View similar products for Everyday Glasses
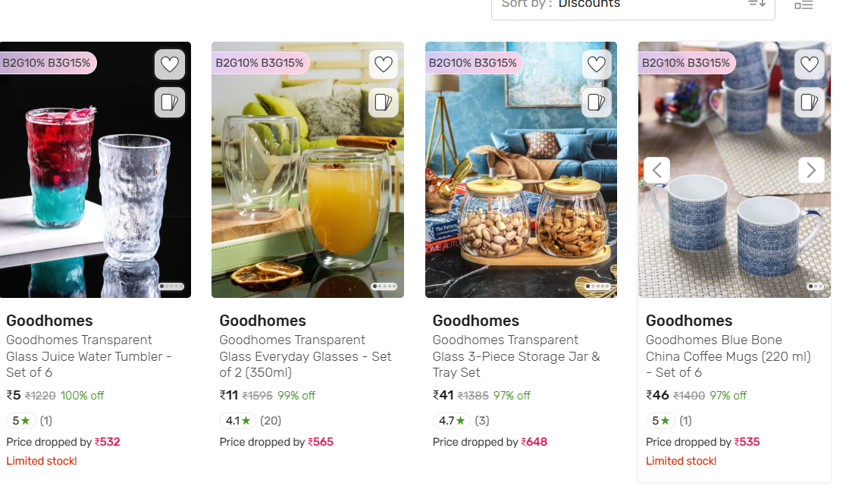The width and height of the screenshot is (868, 492). (x=384, y=102)
